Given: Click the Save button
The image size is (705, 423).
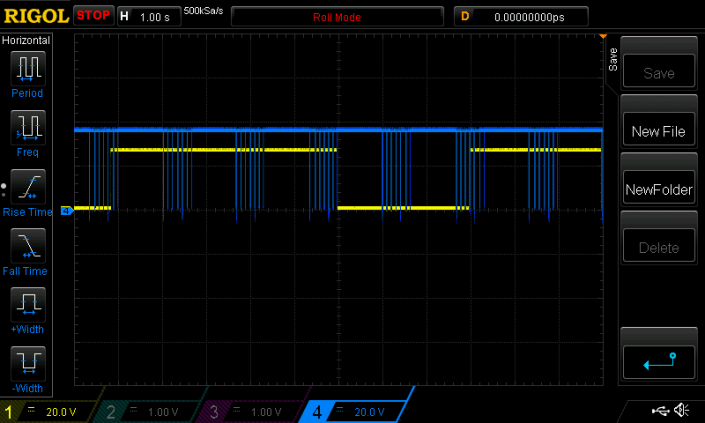Looking at the screenshot, I should [659, 71].
